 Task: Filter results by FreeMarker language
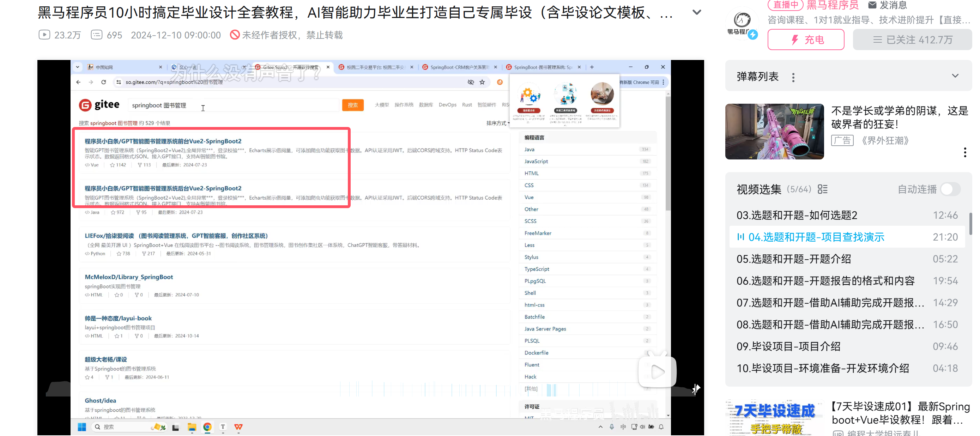click(x=587, y=233)
